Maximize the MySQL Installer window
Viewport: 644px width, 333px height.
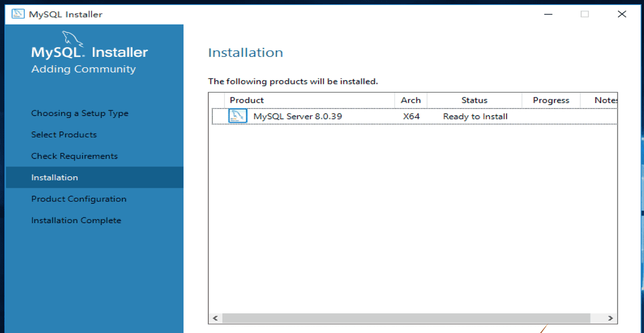click(x=585, y=14)
